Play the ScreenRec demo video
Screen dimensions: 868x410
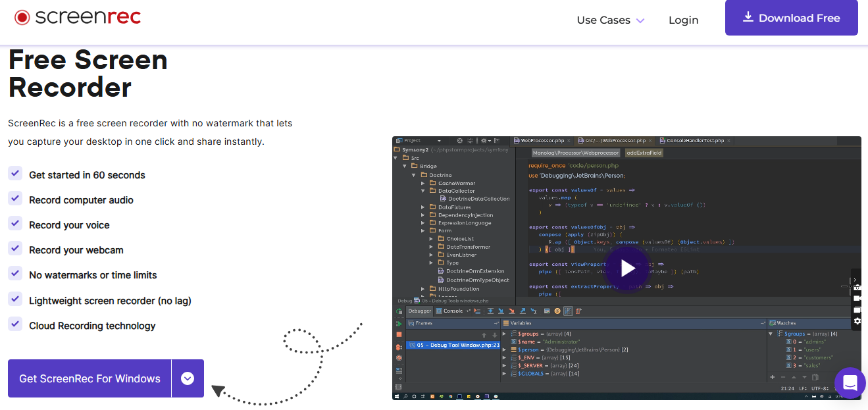pyautogui.click(x=626, y=268)
